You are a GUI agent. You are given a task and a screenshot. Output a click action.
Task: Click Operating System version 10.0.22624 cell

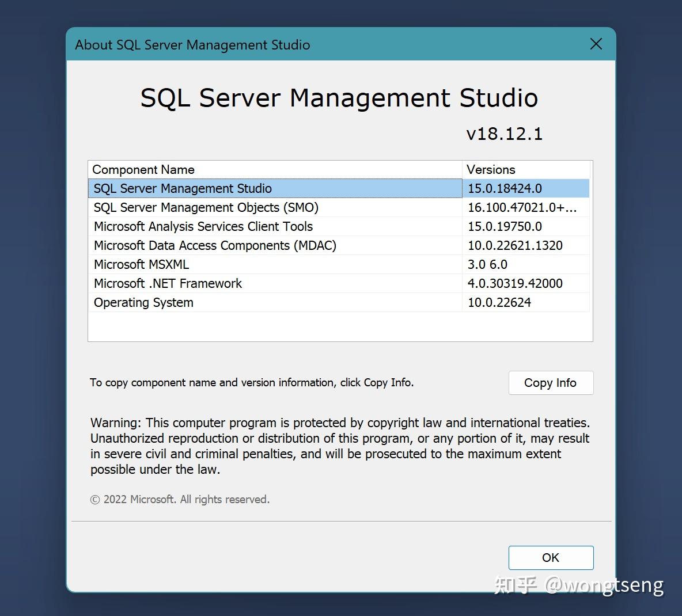coord(499,302)
